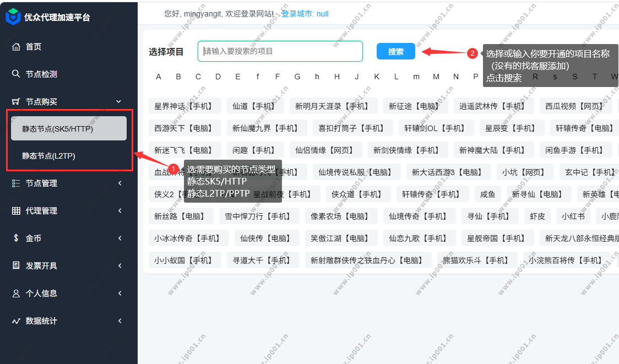Click the blue 搜索 button
619x364 pixels.
pyautogui.click(x=395, y=51)
